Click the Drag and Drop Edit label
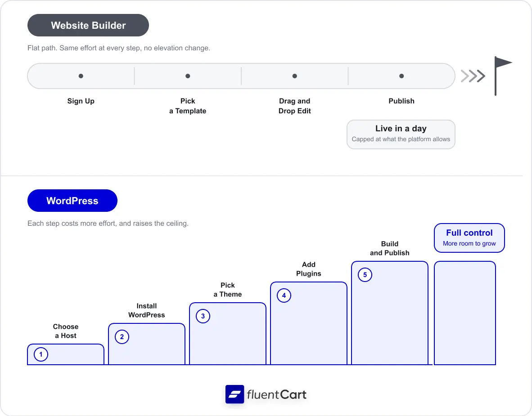This screenshot has width=532, height=416. [294, 106]
